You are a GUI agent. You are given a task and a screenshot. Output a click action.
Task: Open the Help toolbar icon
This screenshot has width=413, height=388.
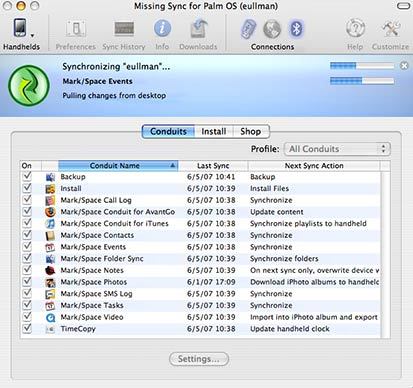(x=355, y=29)
